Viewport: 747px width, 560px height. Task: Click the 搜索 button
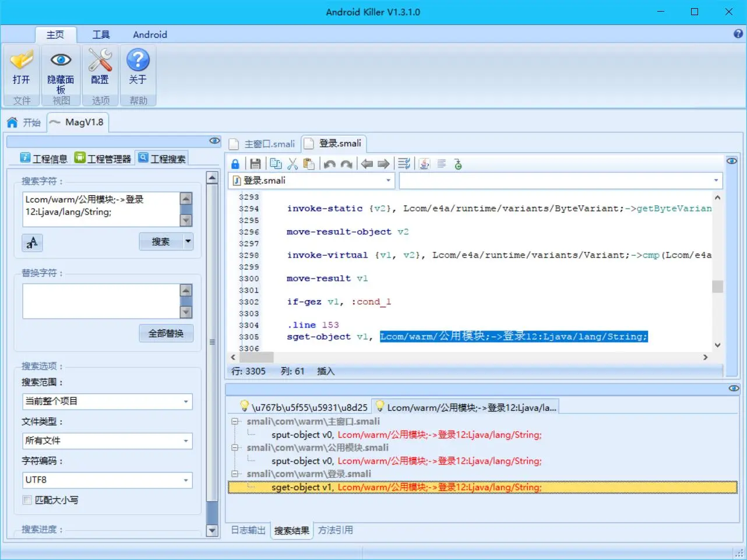[x=161, y=241]
